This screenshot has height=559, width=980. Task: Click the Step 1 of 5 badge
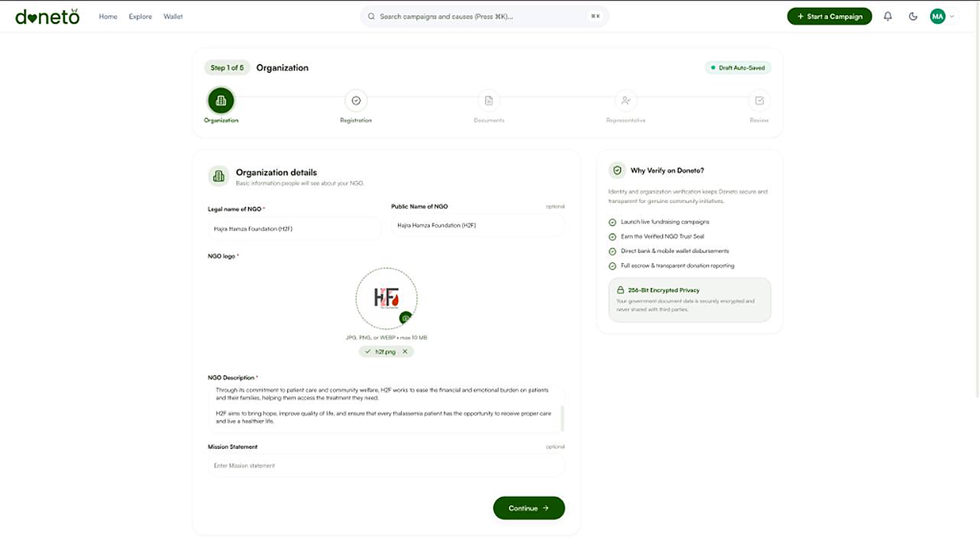(x=227, y=67)
